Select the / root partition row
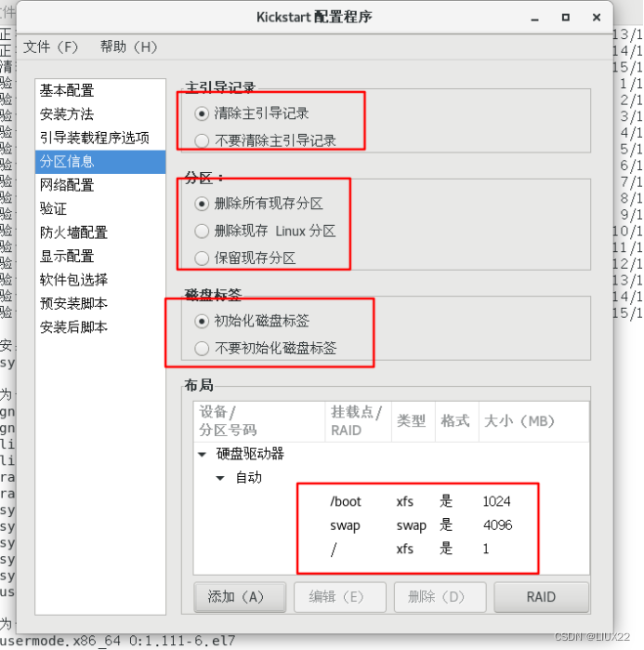Image resolution: width=644 pixels, height=650 pixels. (391, 549)
